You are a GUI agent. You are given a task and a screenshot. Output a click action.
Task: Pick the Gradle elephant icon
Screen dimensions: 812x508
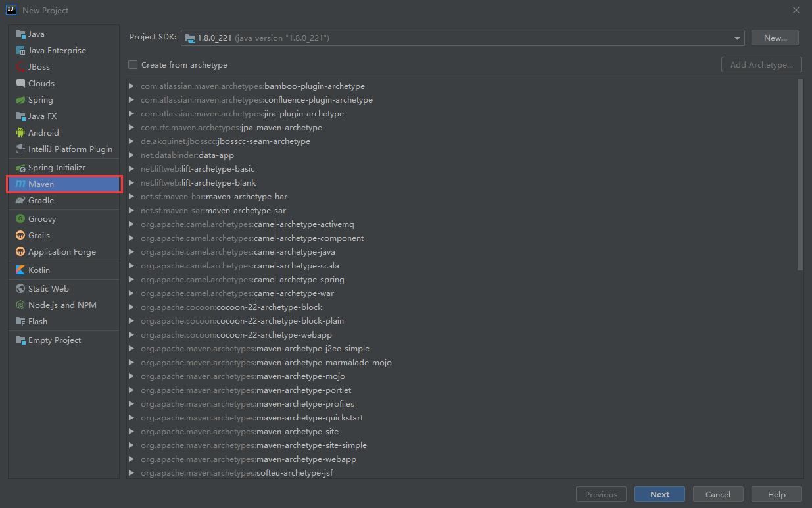(x=20, y=201)
